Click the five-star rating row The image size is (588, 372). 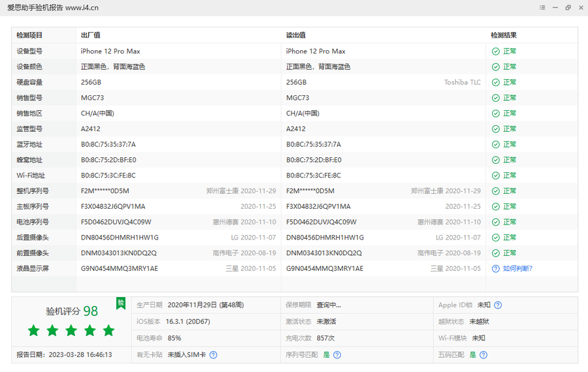pyautogui.click(x=71, y=331)
